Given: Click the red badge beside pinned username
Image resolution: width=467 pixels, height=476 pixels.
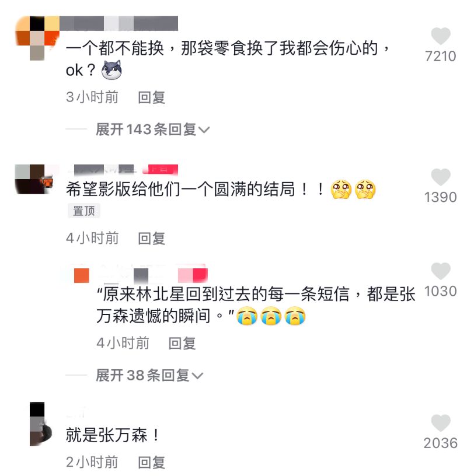Looking at the screenshot, I should 160,169.
